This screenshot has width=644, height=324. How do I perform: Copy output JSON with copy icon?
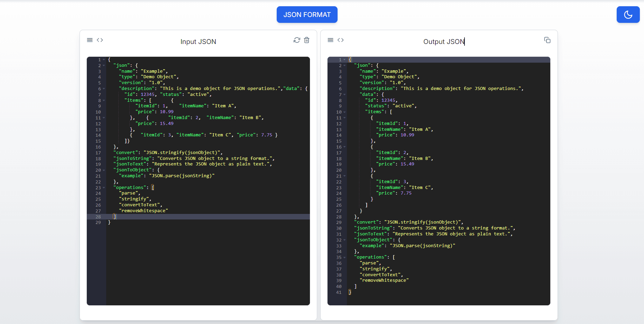[x=547, y=40]
